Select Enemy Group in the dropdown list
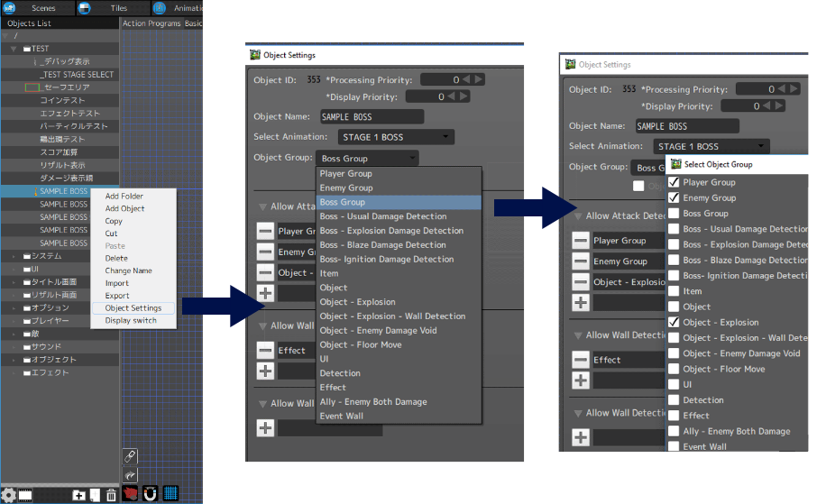 [346, 188]
